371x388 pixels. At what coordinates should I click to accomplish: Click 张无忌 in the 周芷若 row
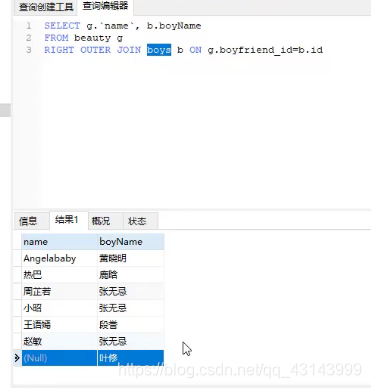[x=131, y=291]
